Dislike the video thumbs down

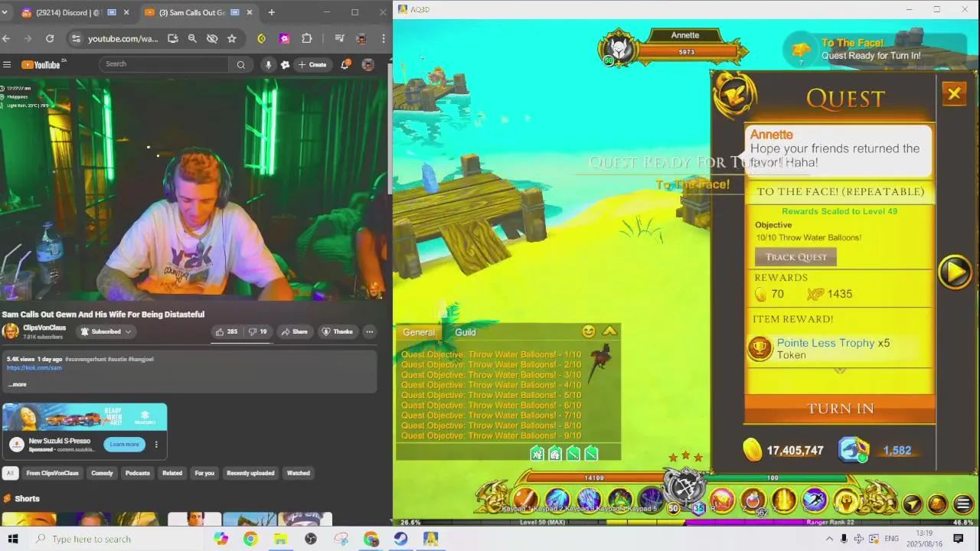[x=258, y=331]
